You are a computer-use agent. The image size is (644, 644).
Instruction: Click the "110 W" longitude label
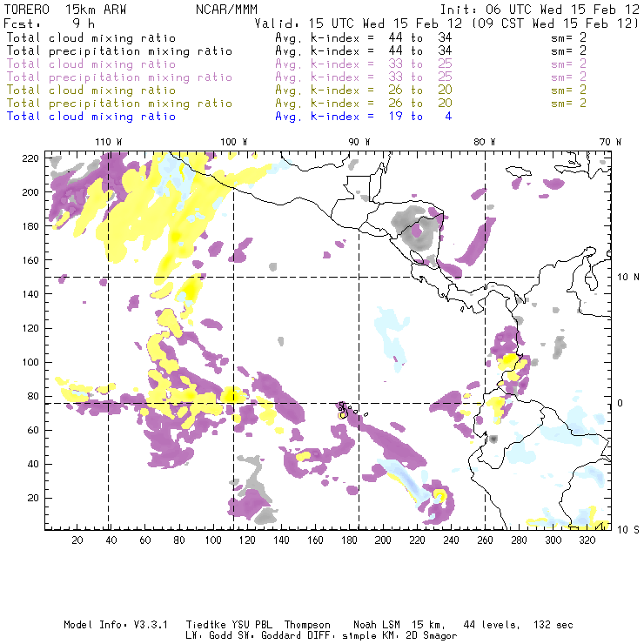tap(109, 142)
